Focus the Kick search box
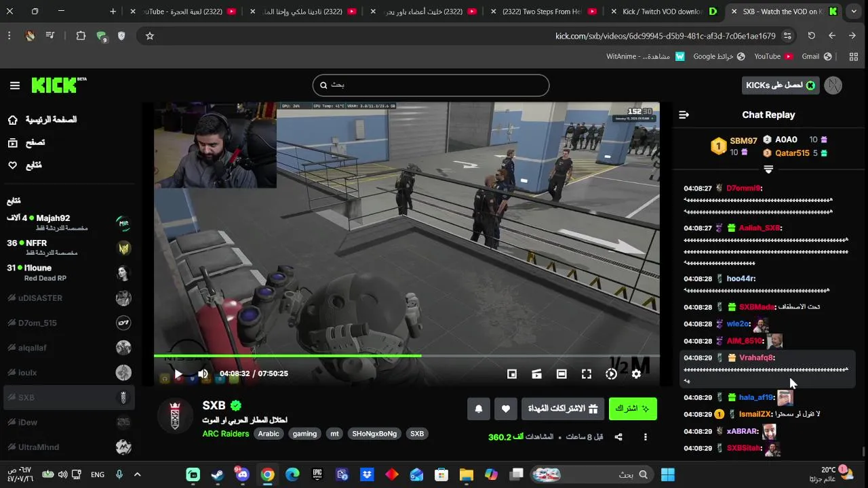Screen dimensions: 868x488 (431, 85)
